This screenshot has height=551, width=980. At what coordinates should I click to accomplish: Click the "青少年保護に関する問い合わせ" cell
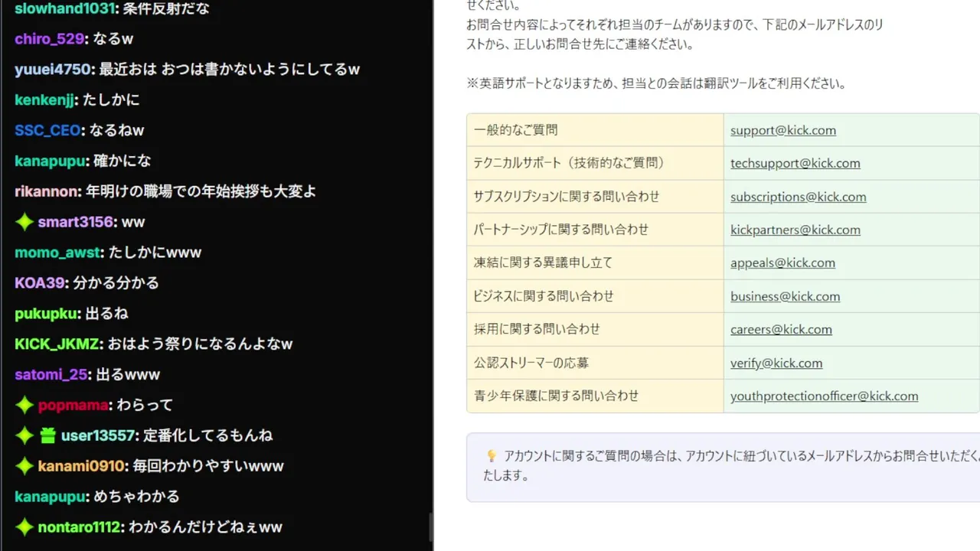click(595, 396)
